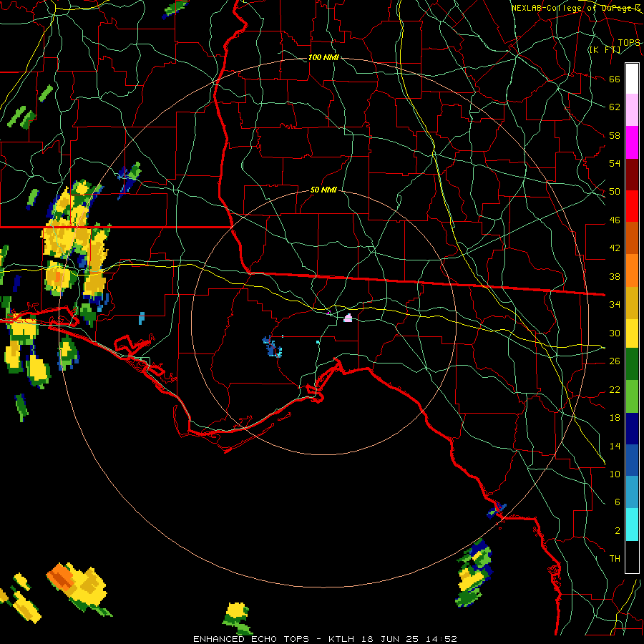Click the 'TOPS' legend title
This screenshot has height=644, width=644.
pyautogui.click(x=629, y=43)
